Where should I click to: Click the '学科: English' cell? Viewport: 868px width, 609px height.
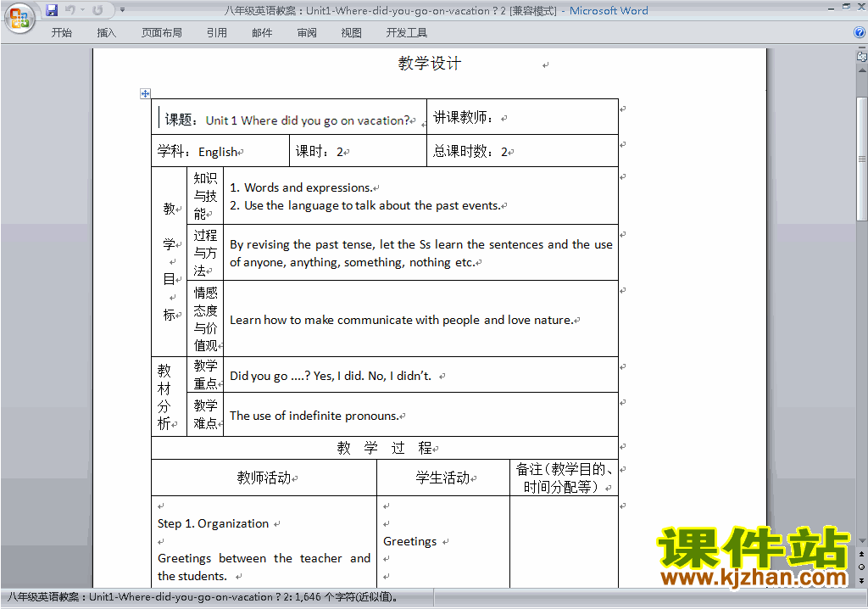click(x=220, y=151)
